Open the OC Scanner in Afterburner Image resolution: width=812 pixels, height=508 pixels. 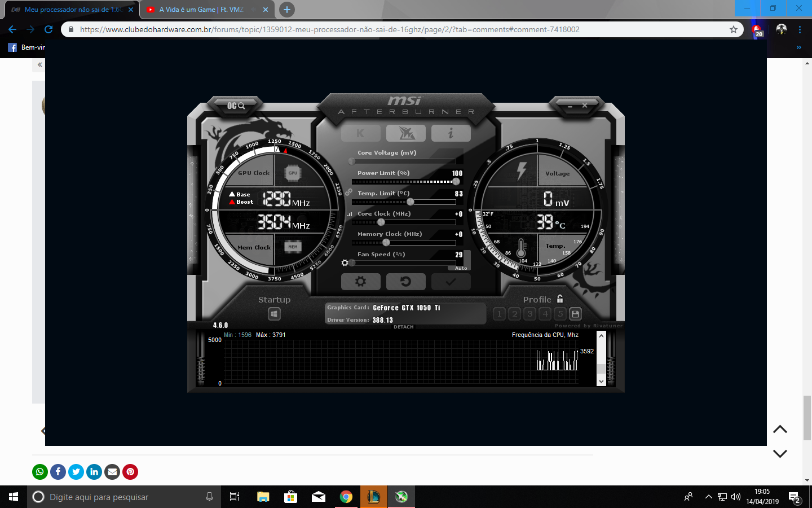236,106
